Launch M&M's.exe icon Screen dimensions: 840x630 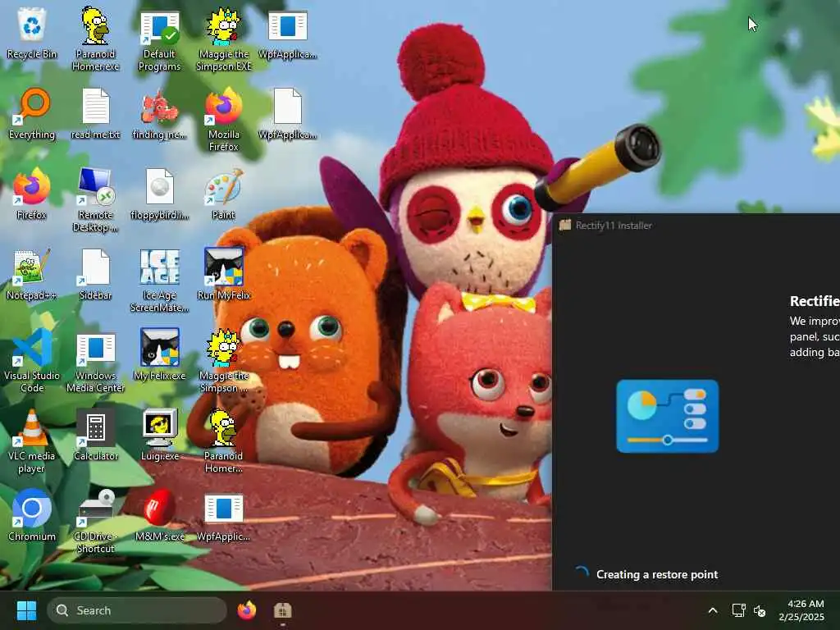click(159, 515)
